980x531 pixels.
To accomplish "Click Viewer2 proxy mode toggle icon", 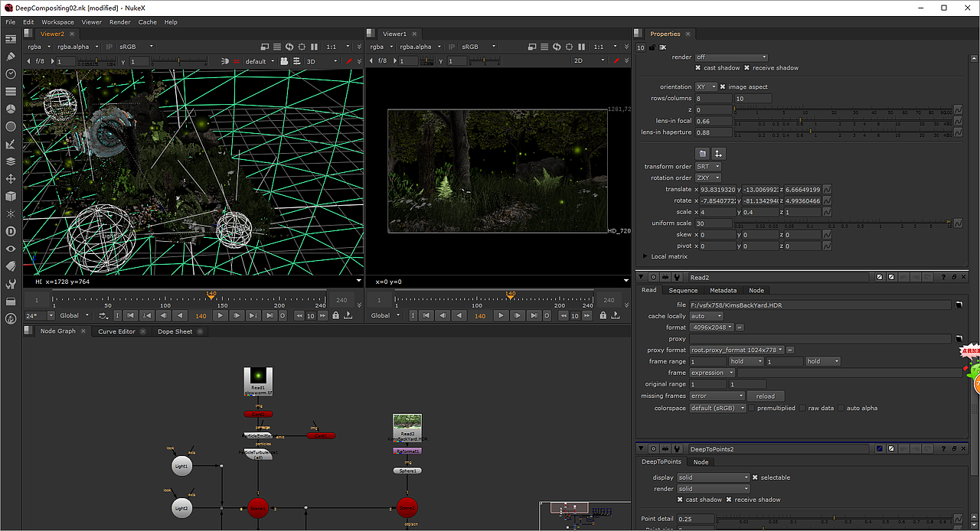I will [265, 47].
